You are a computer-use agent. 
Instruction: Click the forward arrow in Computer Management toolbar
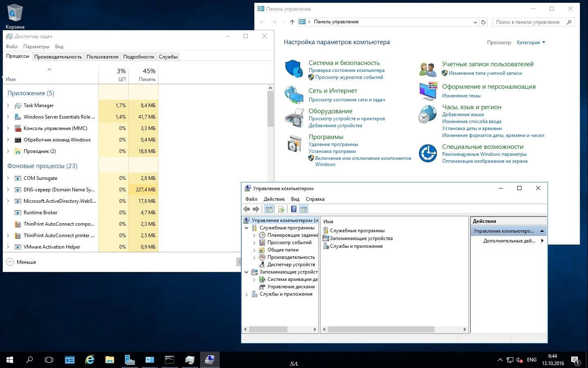(x=256, y=209)
